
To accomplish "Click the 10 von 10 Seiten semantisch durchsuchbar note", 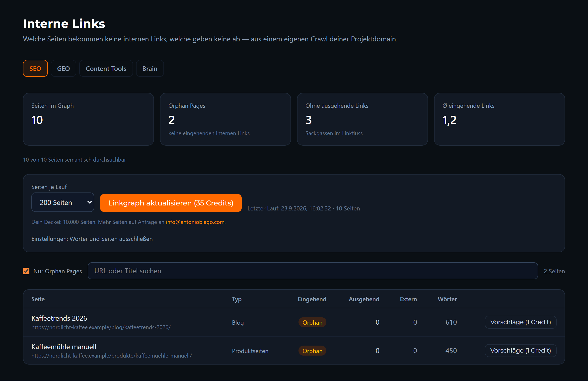I will [x=74, y=160].
